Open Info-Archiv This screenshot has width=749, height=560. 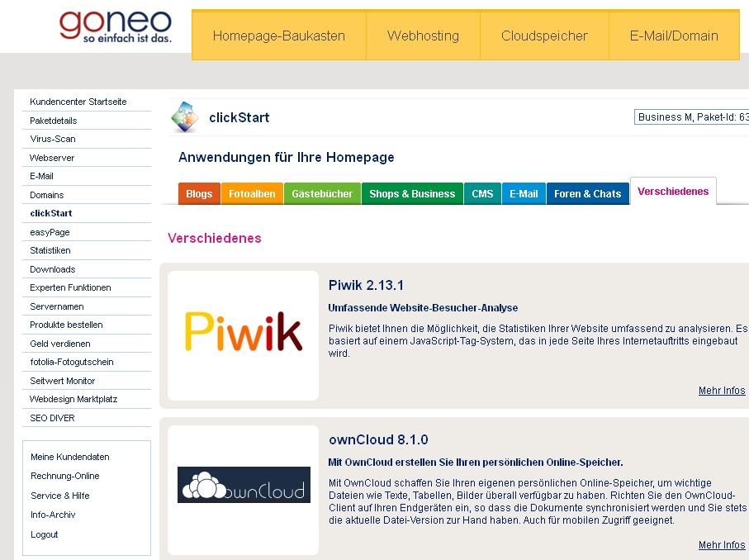(x=53, y=515)
